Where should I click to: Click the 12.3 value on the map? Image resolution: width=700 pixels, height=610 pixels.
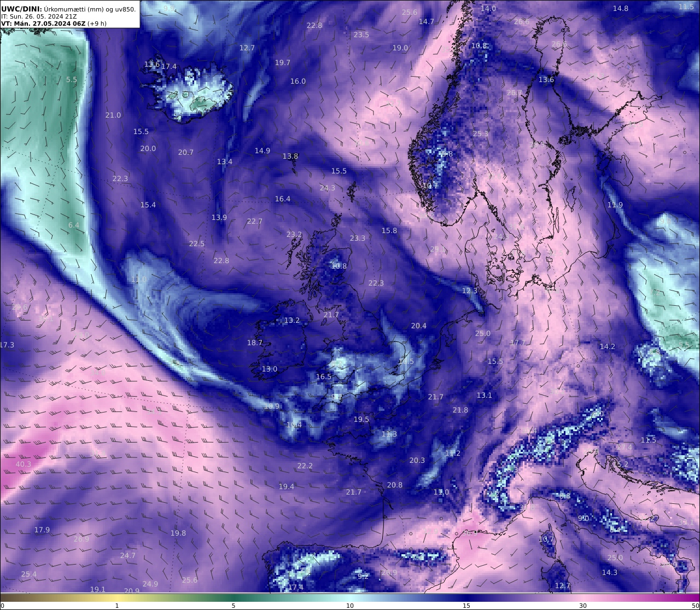[469, 291]
